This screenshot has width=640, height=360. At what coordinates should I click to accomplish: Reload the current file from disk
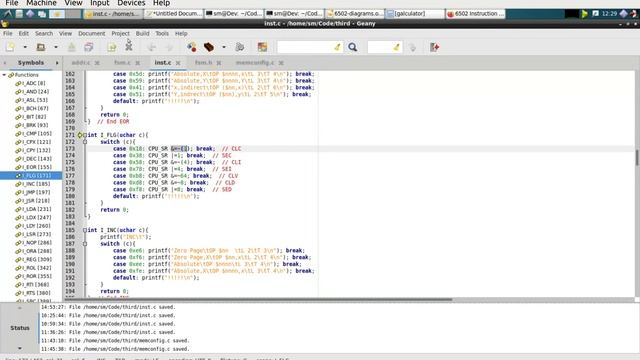(x=111, y=47)
